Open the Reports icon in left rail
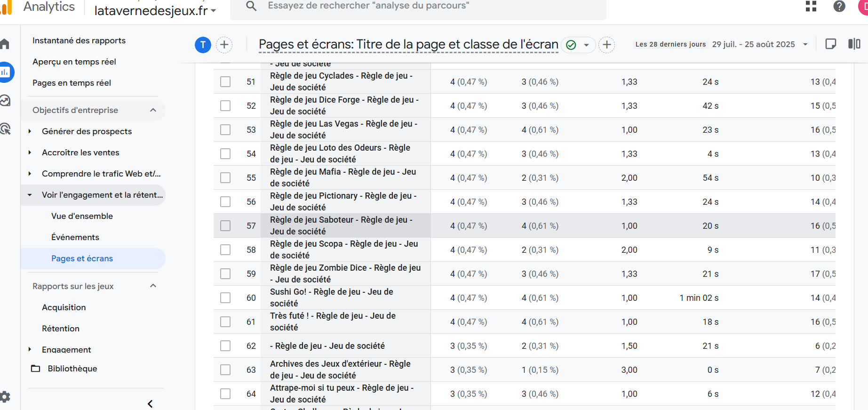Image resolution: width=868 pixels, height=410 pixels. [x=6, y=72]
